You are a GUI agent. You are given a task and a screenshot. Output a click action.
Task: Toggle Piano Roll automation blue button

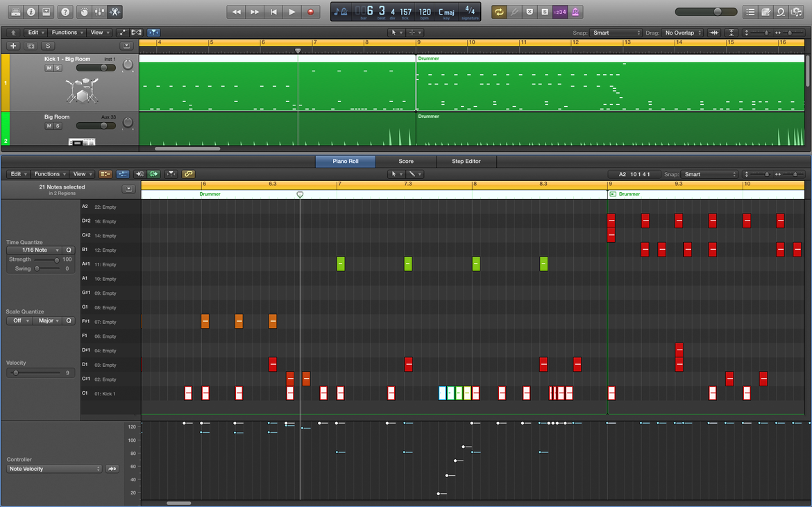[123, 174]
